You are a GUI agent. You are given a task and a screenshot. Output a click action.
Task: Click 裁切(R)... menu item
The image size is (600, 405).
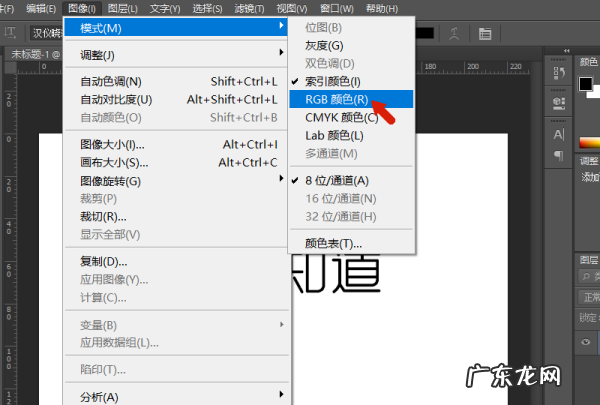[176, 217]
